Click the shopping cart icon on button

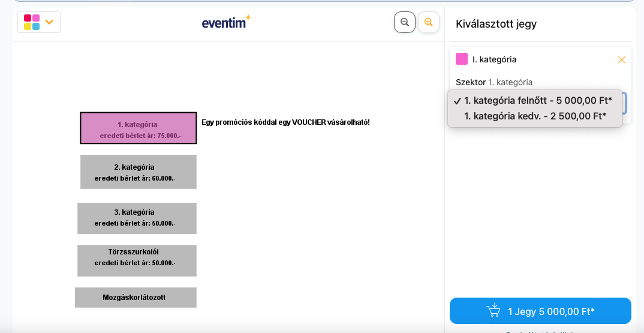tap(493, 310)
